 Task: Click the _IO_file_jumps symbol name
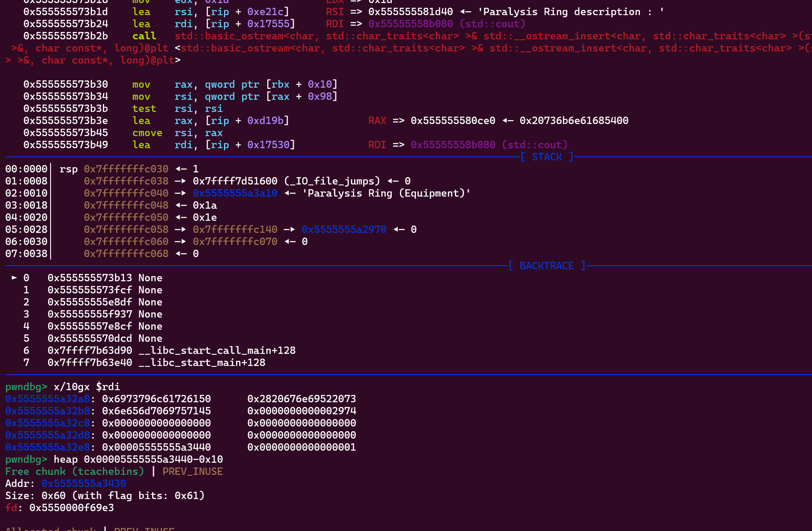(332, 181)
